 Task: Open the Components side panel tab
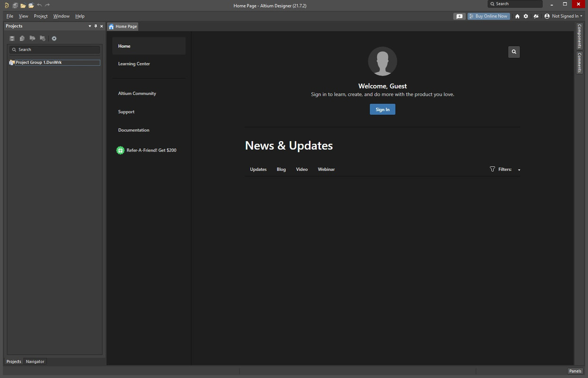(x=580, y=36)
